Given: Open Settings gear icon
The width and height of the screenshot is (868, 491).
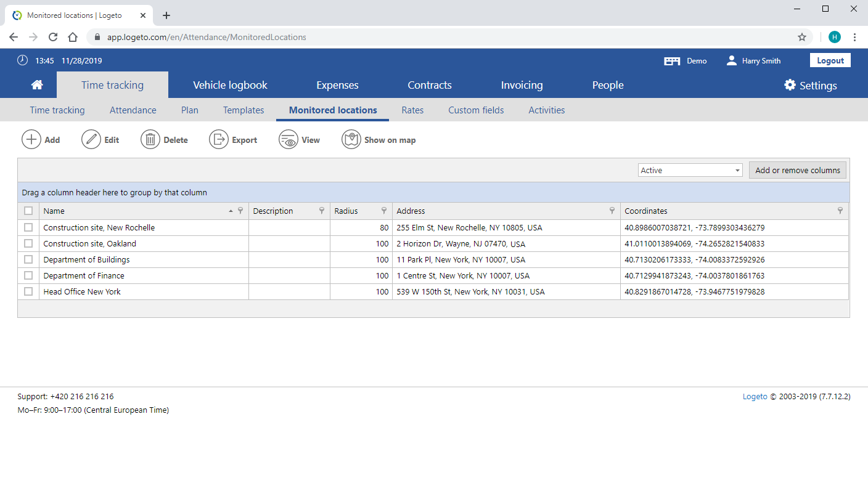Looking at the screenshot, I should 790,85.
